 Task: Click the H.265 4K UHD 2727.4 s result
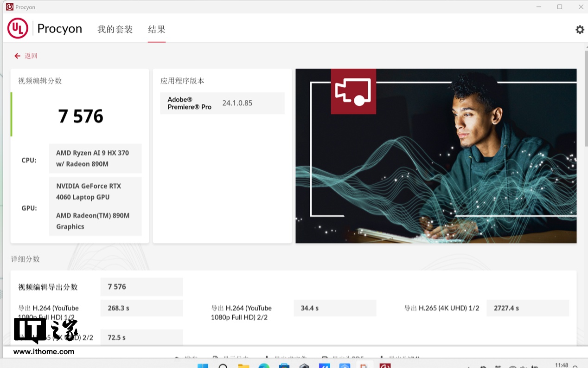pos(527,308)
